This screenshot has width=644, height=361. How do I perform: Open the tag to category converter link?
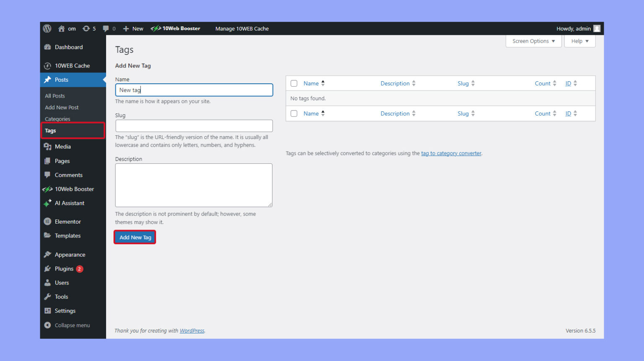451,153
